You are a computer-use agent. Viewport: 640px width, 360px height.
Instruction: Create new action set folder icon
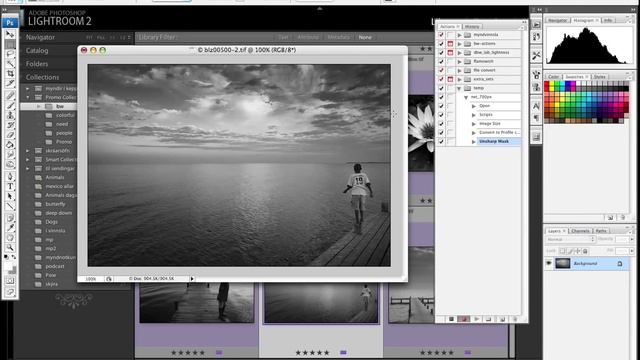coord(489,319)
